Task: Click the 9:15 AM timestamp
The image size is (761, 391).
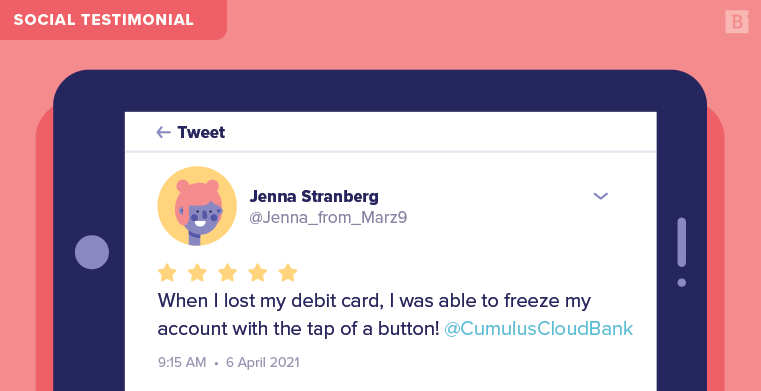Action: coord(182,362)
